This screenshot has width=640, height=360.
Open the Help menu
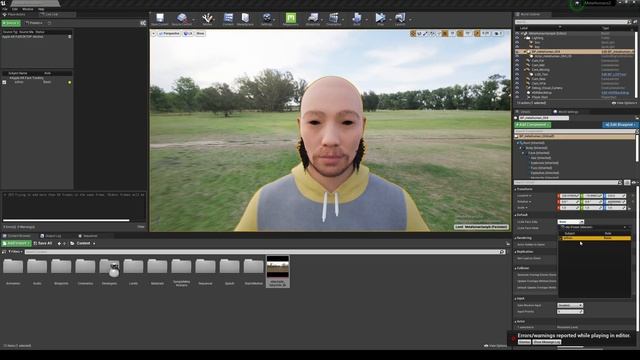tap(41, 9)
